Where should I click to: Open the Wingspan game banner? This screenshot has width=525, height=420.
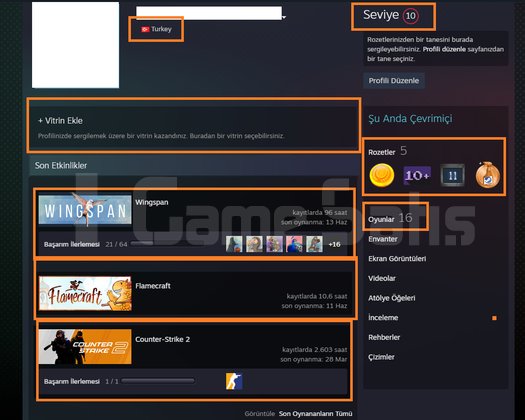(85, 210)
